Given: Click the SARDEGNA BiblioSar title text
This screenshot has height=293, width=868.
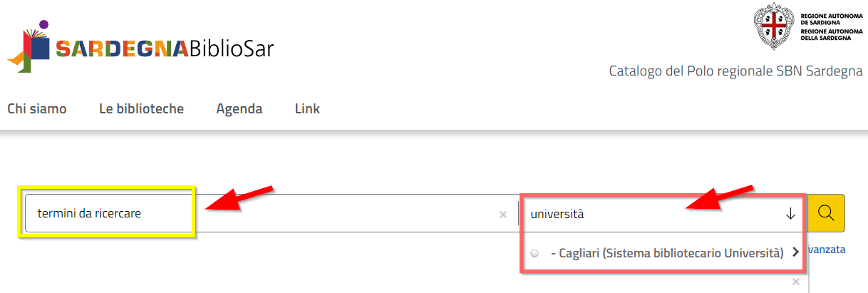Looking at the screenshot, I should [164, 48].
